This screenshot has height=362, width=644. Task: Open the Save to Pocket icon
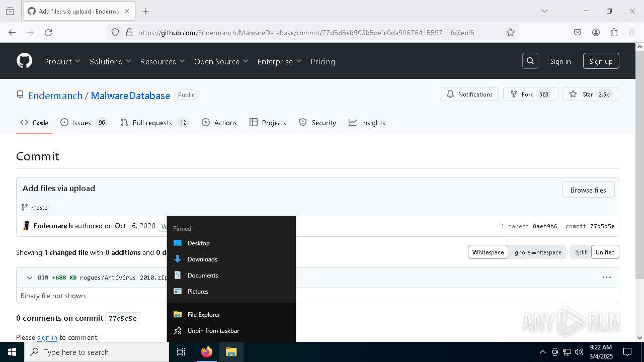coord(578,32)
